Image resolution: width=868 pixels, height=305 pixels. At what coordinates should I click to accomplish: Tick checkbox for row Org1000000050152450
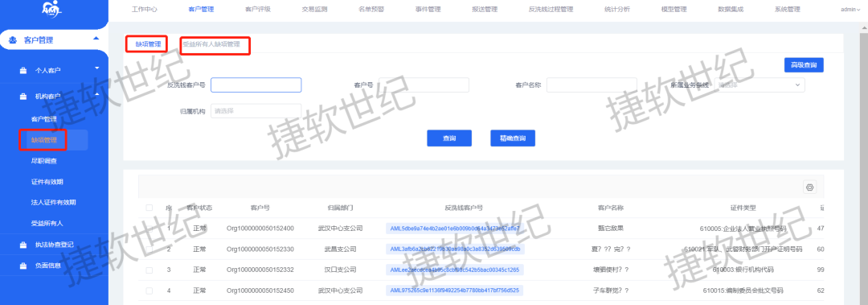pos(149,291)
